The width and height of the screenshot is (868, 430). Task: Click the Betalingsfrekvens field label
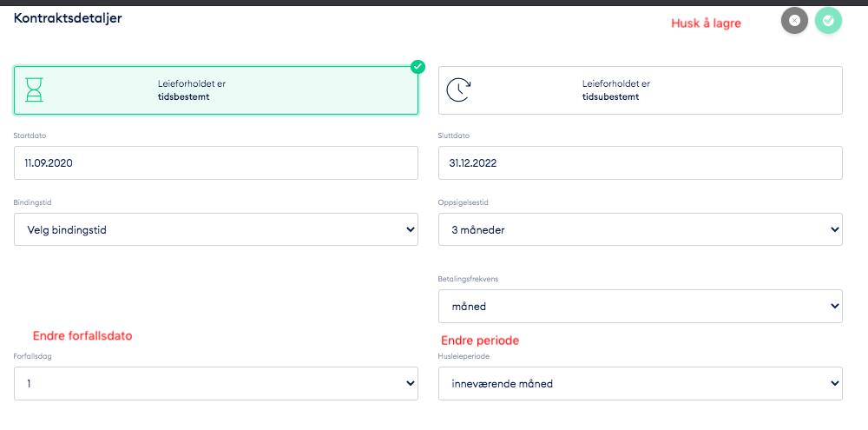tap(467, 279)
